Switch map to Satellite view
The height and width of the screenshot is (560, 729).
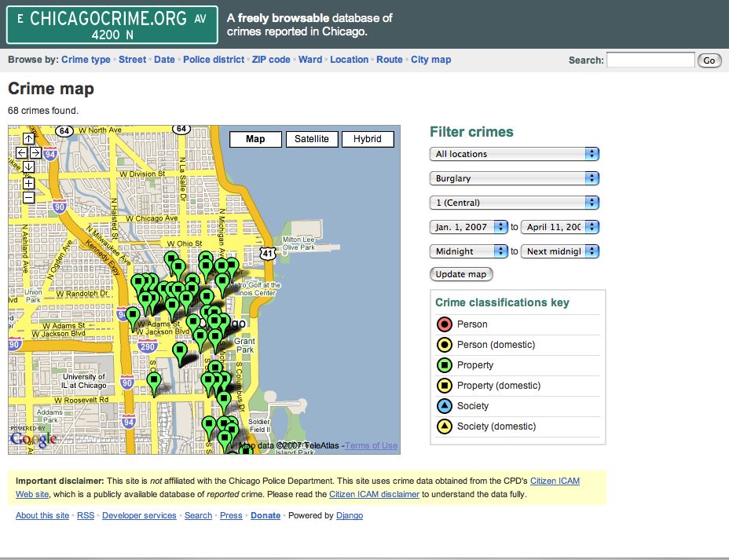[x=312, y=139]
